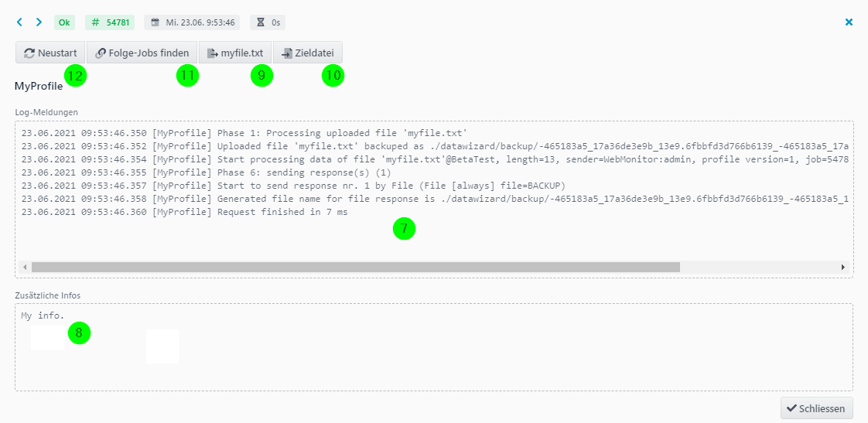Viewport: 868px width, 423px height.
Task: Click the 'Uploaded file myfile.txt backuped' log line
Action: click(435, 147)
